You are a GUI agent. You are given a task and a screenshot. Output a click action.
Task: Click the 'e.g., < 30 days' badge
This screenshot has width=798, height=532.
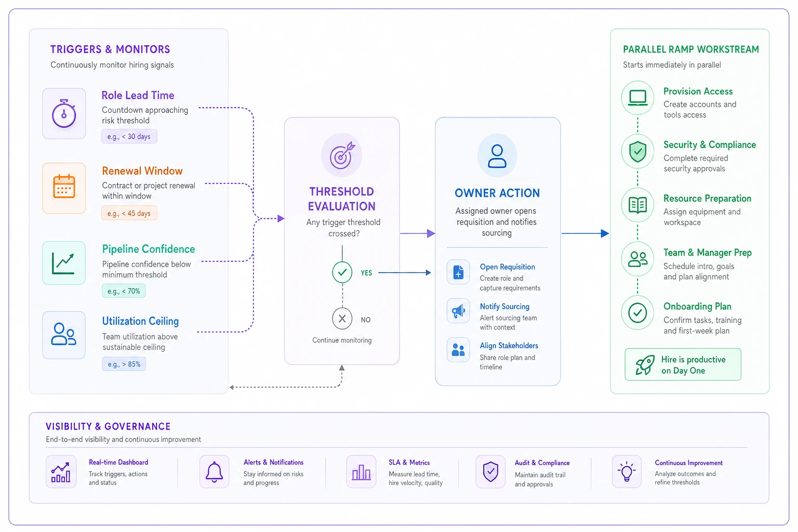click(129, 137)
